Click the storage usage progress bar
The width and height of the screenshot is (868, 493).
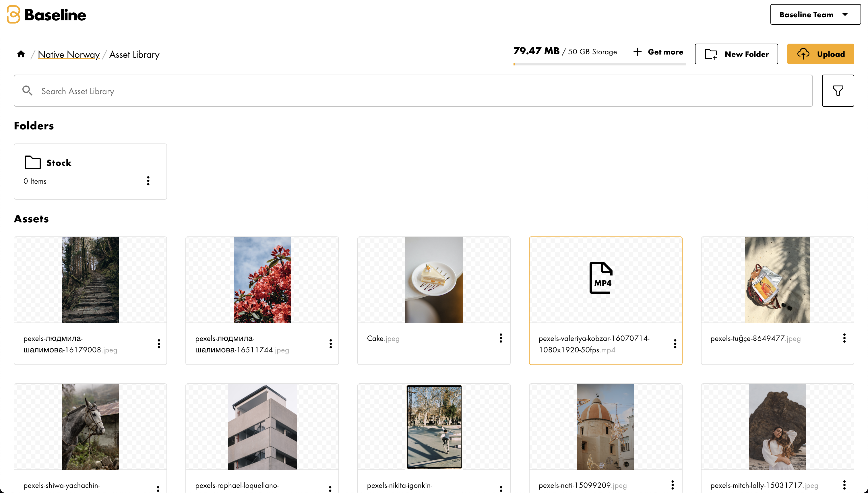599,64
